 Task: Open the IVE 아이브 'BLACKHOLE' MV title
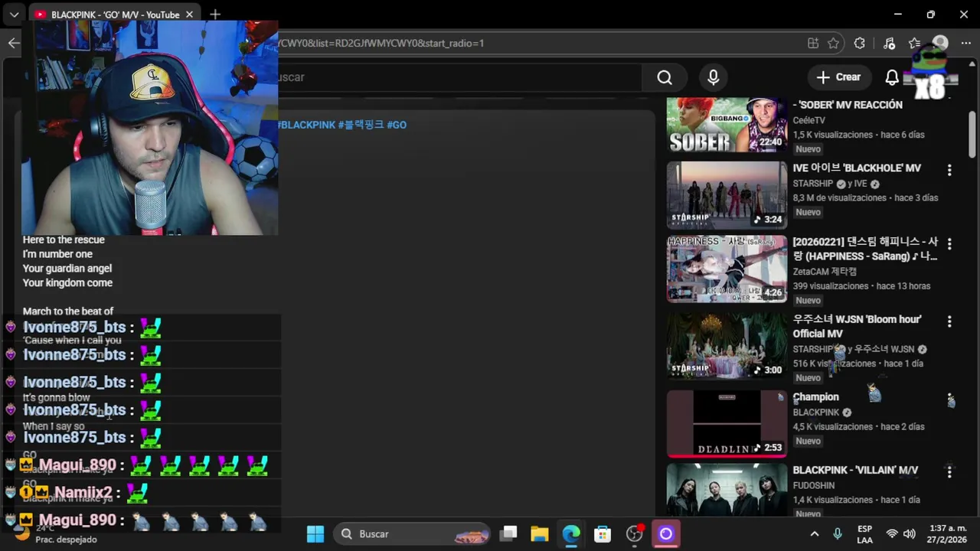coord(857,168)
